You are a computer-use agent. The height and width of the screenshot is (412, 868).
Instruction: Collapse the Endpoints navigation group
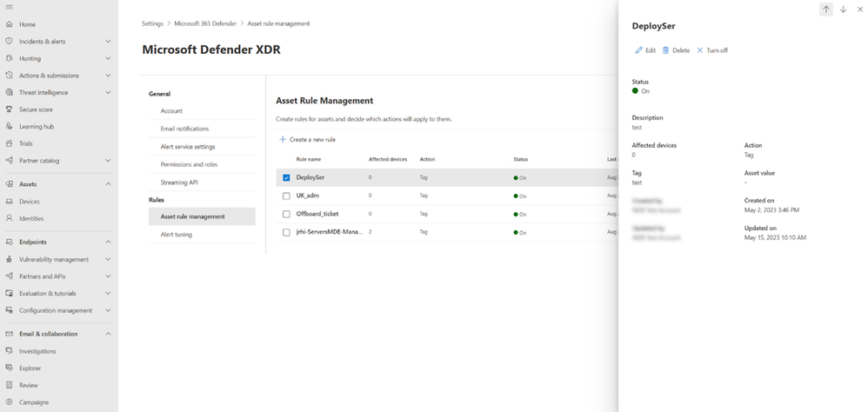coord(108,242)
